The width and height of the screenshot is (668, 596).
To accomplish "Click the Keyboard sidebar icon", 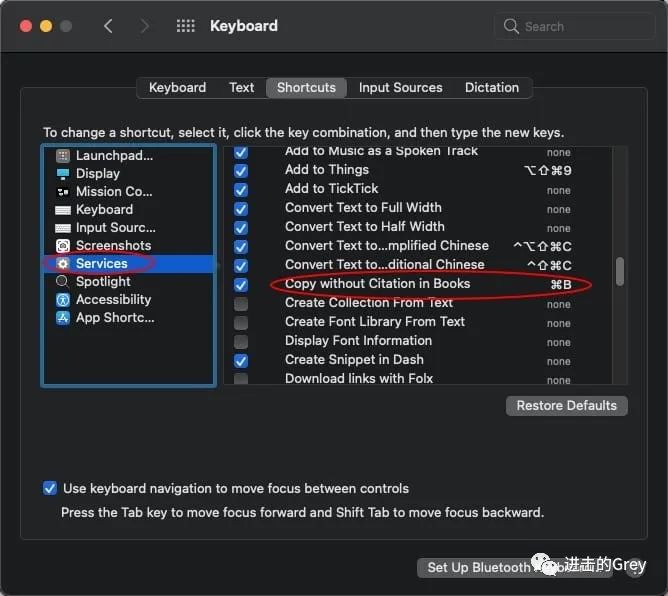I will (63, 210).
